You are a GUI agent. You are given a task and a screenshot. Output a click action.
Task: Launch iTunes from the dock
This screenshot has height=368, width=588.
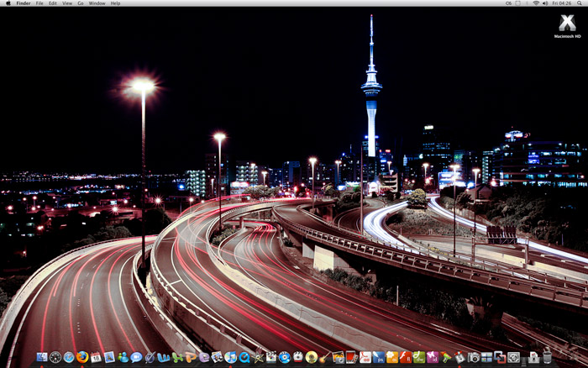[x=230, y=357]
